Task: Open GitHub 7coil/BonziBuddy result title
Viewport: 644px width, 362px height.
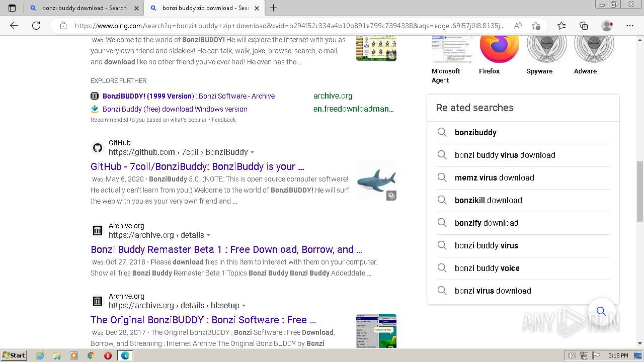Action: (197, 166)
